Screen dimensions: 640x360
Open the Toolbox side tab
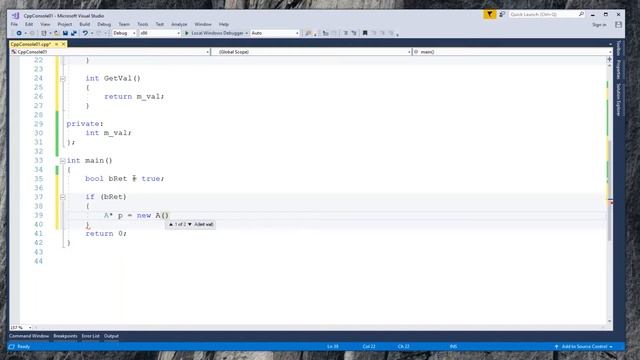pyautogui.click(x=619, y=48)
